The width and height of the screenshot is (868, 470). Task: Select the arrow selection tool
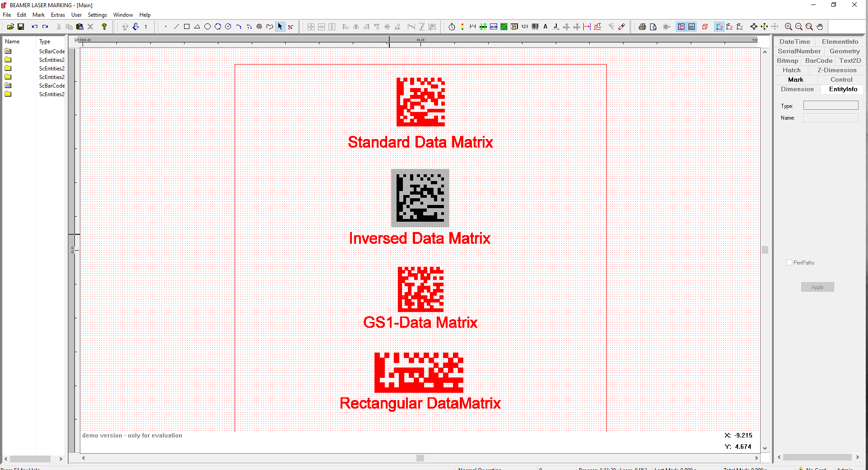pyautogui.click(x=280, y=27)
